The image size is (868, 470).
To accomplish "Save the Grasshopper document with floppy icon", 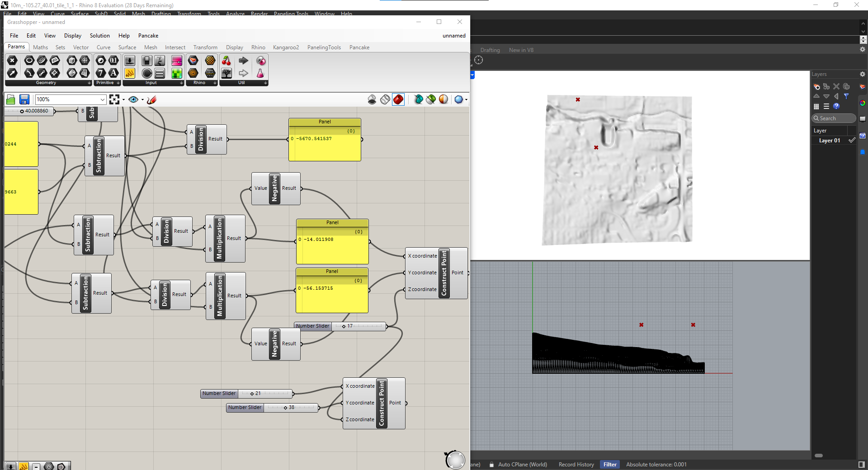I will point(24,99).
